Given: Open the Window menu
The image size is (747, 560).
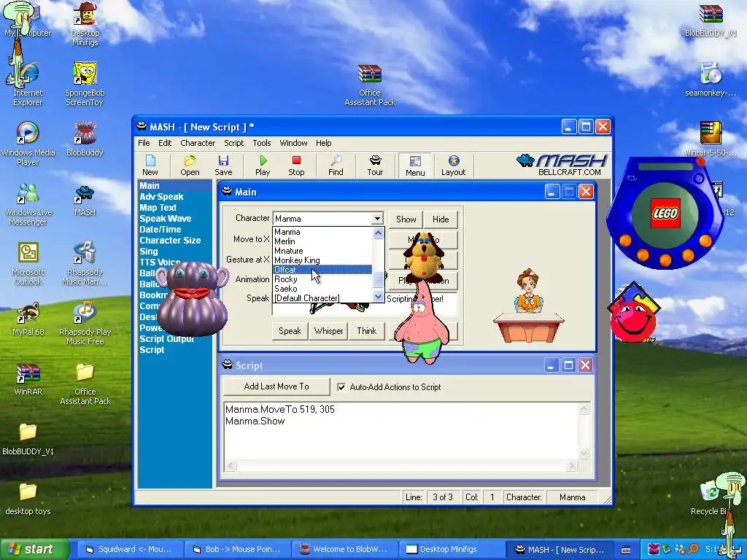Looking at the screenshot, I should [293, 143].
